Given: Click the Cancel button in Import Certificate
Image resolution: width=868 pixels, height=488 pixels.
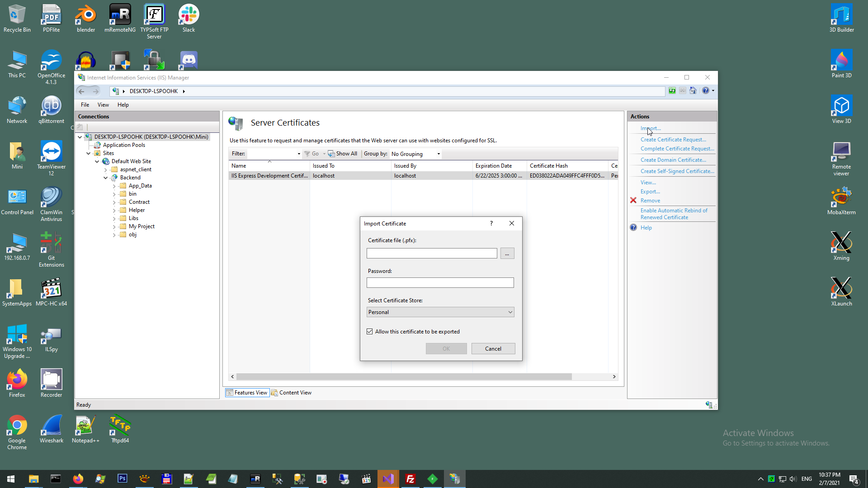Looking at the screenshot, I should [493, 349].
